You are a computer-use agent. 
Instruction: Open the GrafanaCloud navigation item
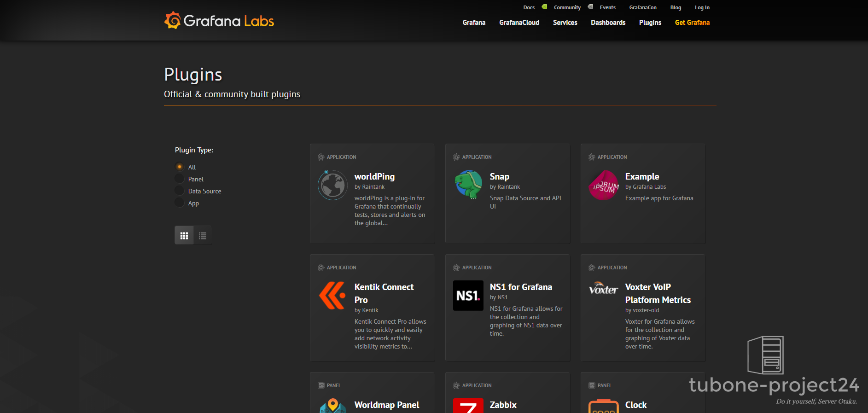click(x=519, y=23)
